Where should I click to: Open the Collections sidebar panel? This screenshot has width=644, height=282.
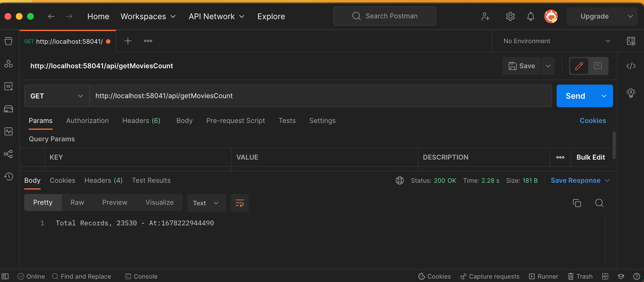[8, 41]
